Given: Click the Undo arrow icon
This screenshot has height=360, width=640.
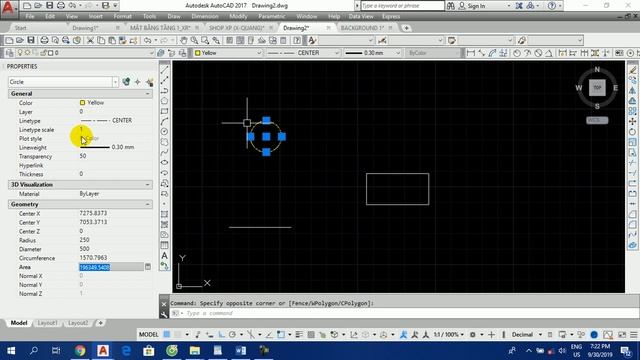Looking at the screenshot, I should pyautogui.click(x=147, y=40).
